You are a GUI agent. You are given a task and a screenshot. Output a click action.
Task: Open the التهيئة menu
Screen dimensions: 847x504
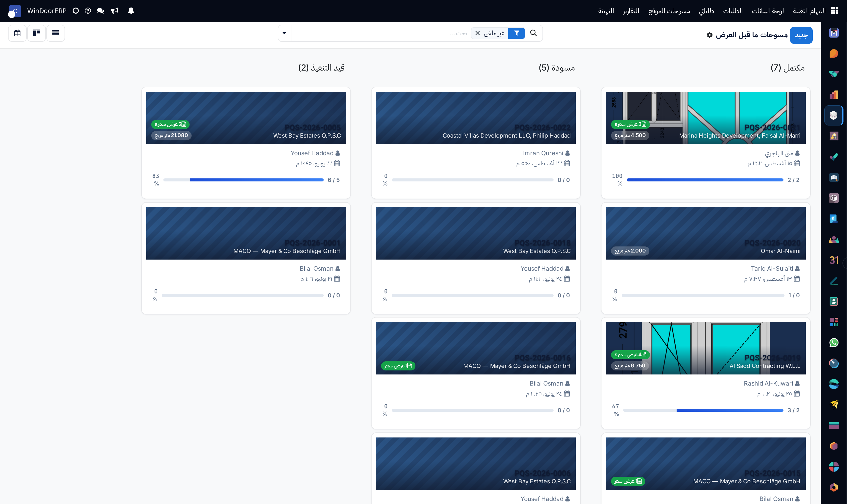[x=606, y=11]
